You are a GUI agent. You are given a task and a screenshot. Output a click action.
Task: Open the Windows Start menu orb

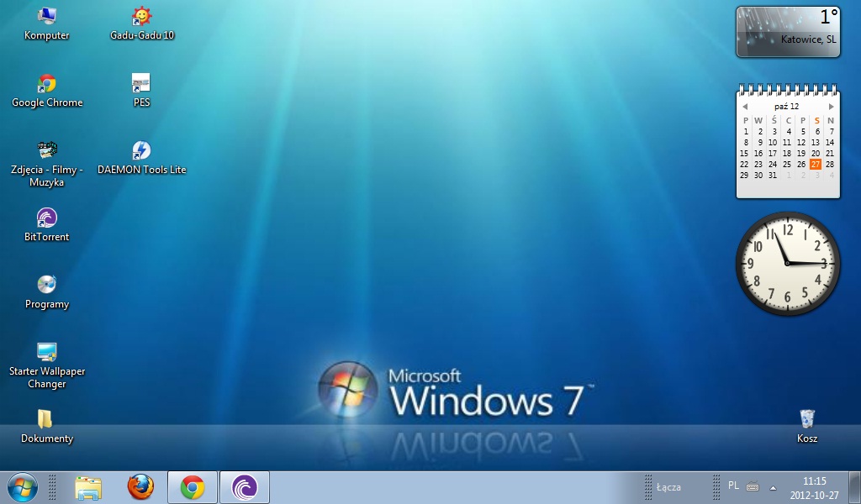pyautogui.click(x=22, y=487)
